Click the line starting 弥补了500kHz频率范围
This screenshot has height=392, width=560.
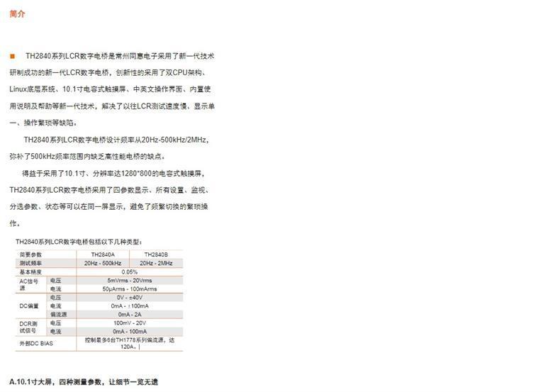pos(87,157)
